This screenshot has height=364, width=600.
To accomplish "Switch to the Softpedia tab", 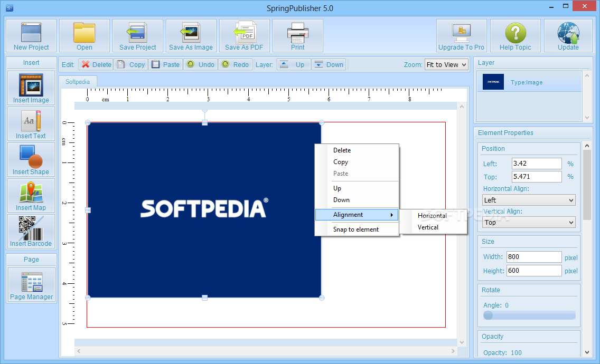I will pyautogui.click(x=78, y=82).
